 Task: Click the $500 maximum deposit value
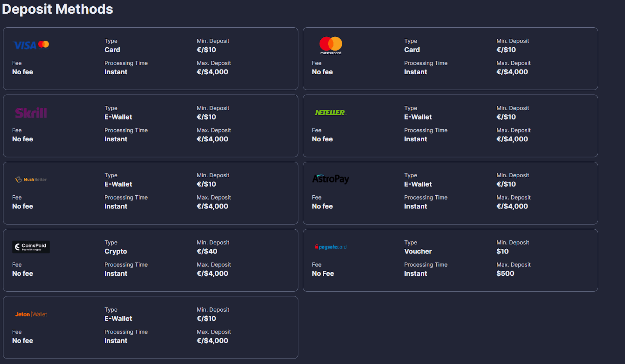pyautogui.click(x=505, y=273)
